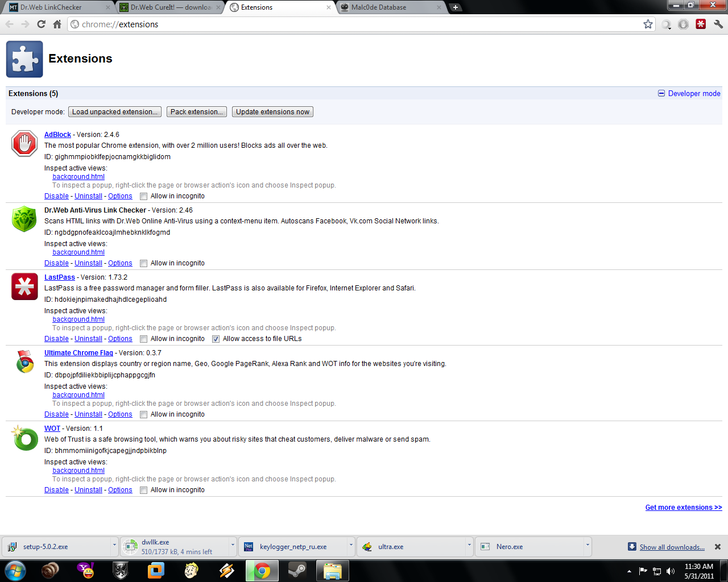
Task: Open Yahoo Messenger from the taskbar
Action: (86, 571)
